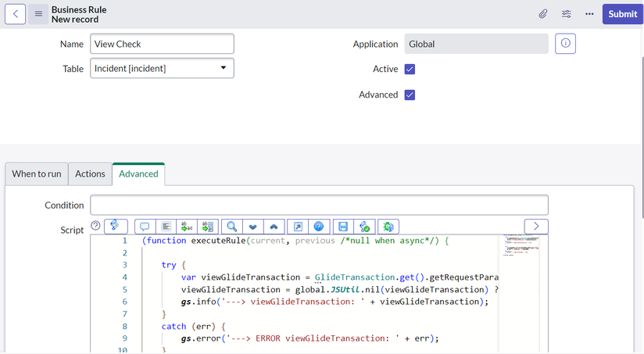The height and width of the screenshot is (354, 644).
Task: Switch to the Actions tab
Action: [x=90, y=173]
